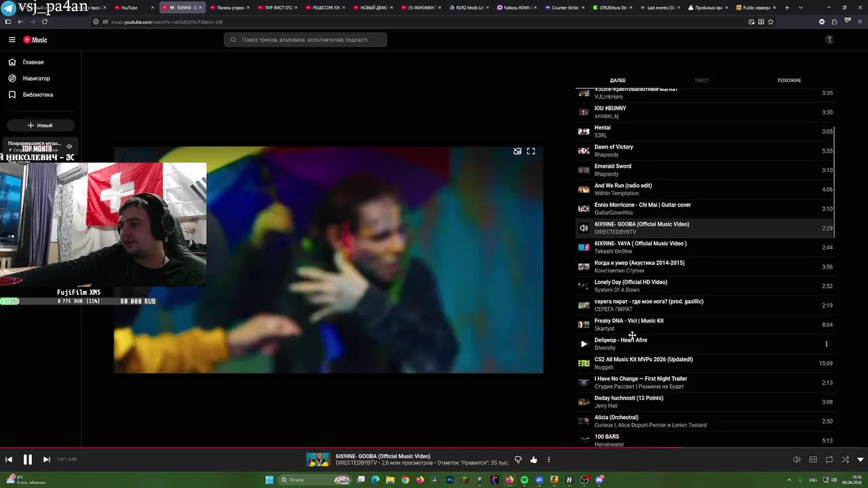Select Doday huchnosti (12 Points)

(705, 402)
